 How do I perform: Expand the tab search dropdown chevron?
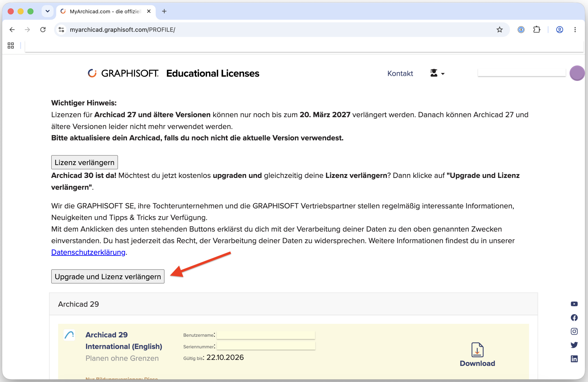pos(48,11)
